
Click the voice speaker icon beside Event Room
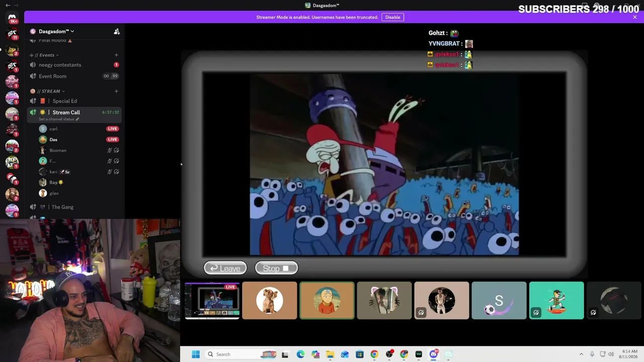(33, 76)
